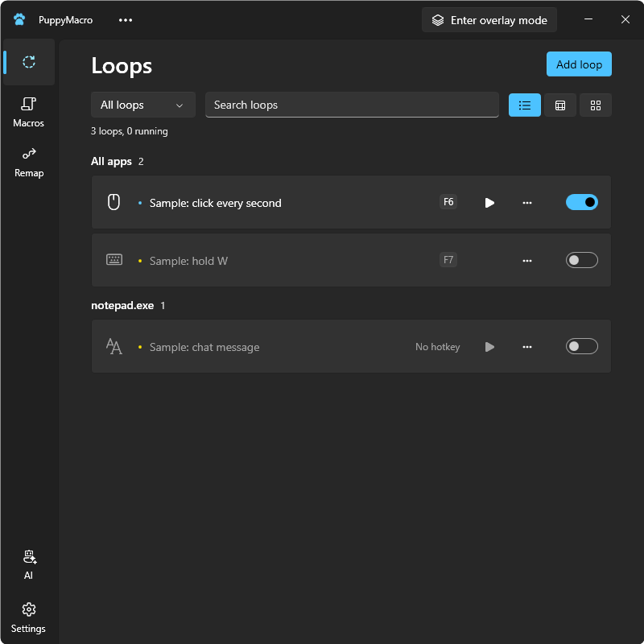Screen dimensions: 644x644
Task: Open the AI assistant panel
Action: point(29,565)
